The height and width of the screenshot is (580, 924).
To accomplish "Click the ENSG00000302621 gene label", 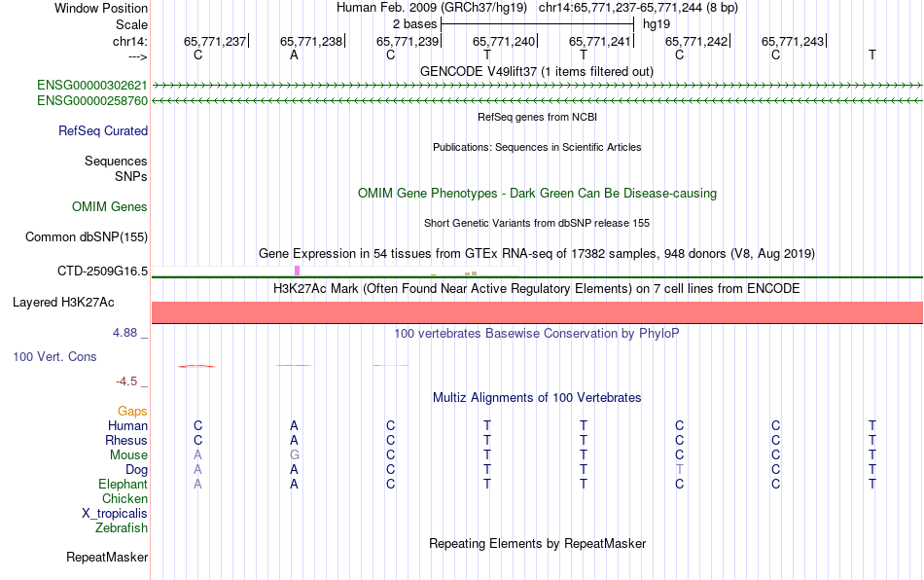I will (x=92, y=86).
